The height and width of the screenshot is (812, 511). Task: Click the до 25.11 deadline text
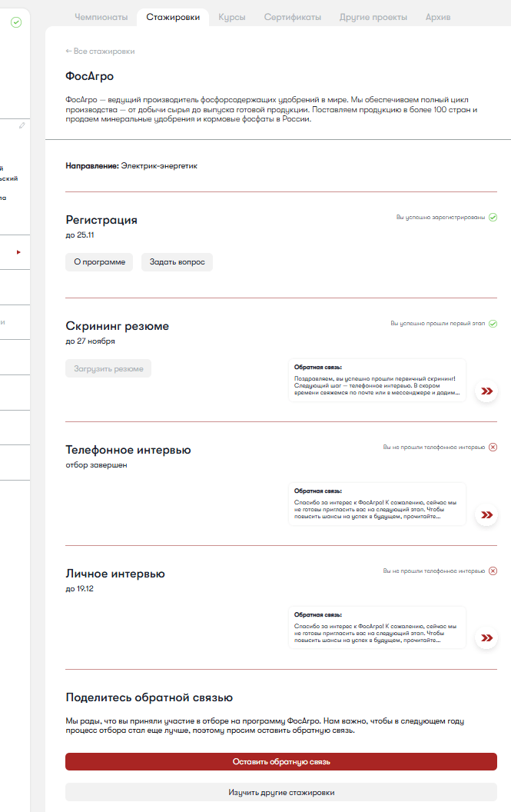click(x=80, y=235)
